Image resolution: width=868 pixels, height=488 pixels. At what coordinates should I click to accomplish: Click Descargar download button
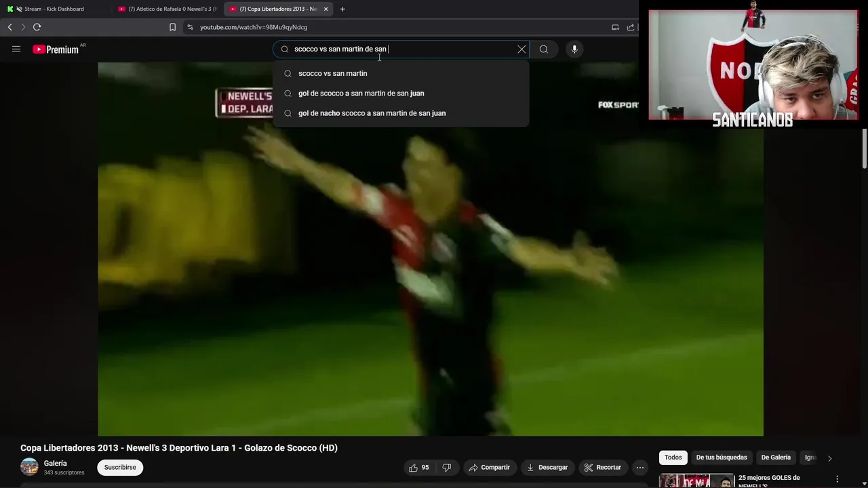pyautogui.click(x=547, y=468)
